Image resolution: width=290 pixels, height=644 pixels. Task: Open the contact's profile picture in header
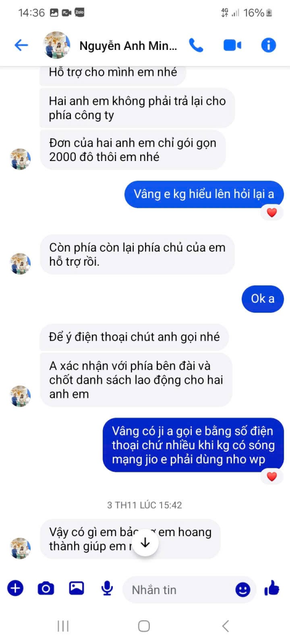point(57,45)
